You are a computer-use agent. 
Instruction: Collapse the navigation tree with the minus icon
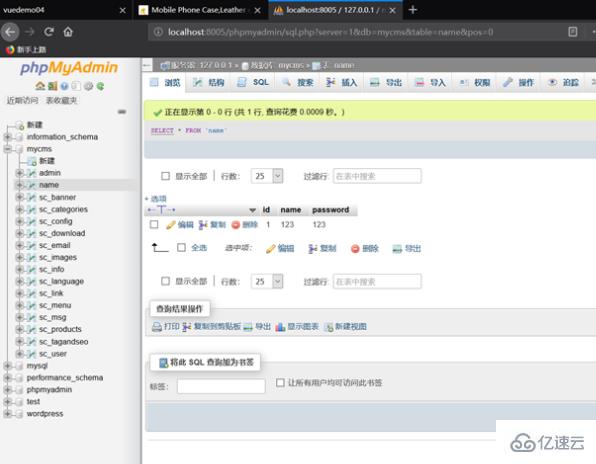pyautogui.click(x=122, y=112)
